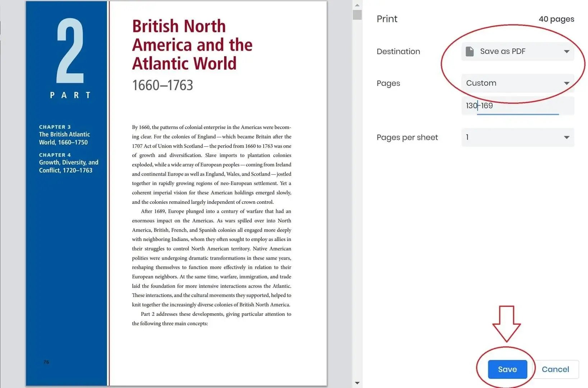Click the Save button
Image resolution: width=588 pixels, height=388 pixels.
pyautogui.click(x=507, y=369)
